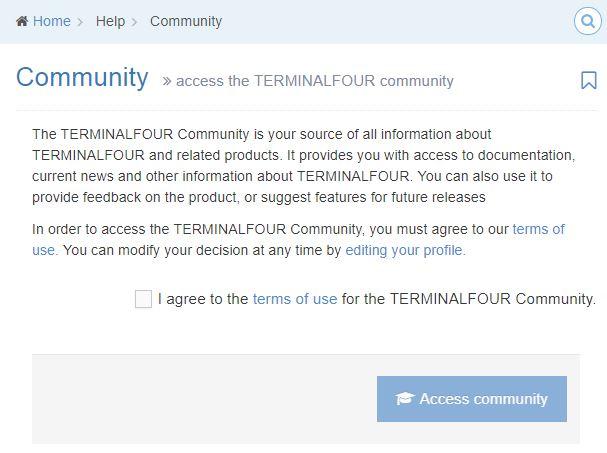Click the Home house icon in breadcrumb
This screenshot has width=607, height=453.
point(22,21)
